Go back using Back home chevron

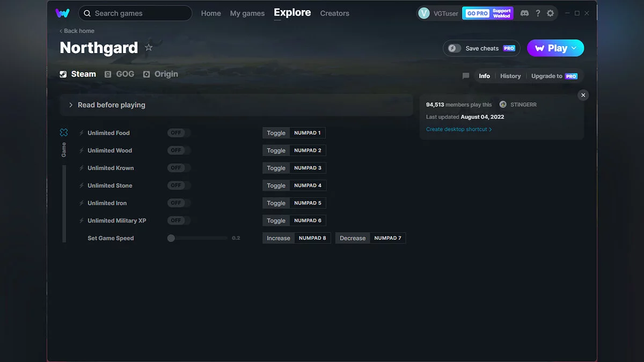(x=61, y=31)
